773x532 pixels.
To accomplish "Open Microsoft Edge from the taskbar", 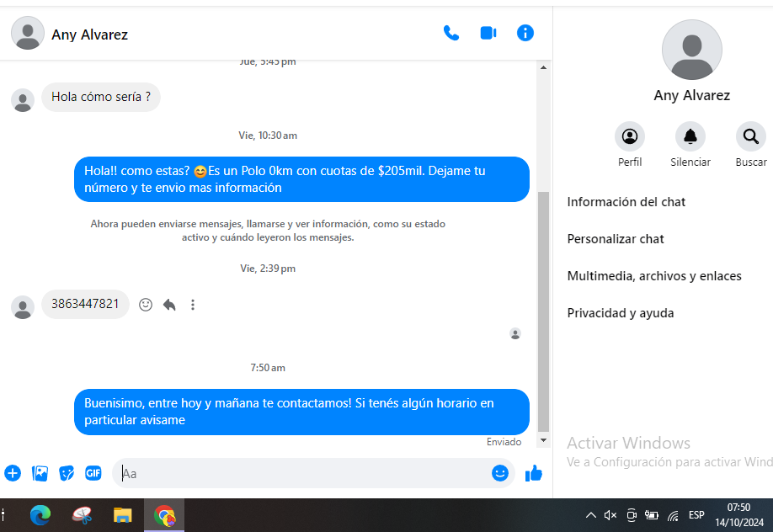I will tap(40, 515).
